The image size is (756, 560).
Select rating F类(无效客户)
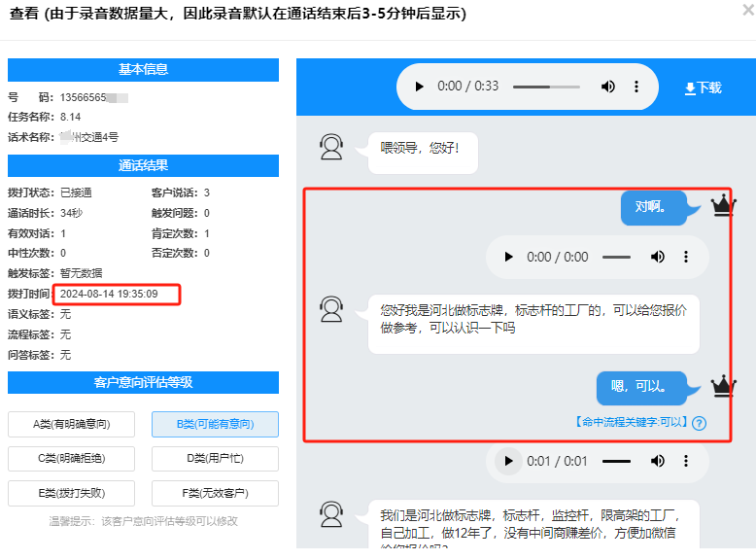(215, 493)
